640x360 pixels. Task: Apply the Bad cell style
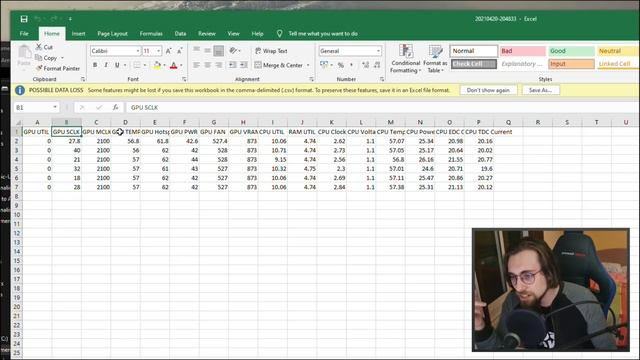(522, 51)
